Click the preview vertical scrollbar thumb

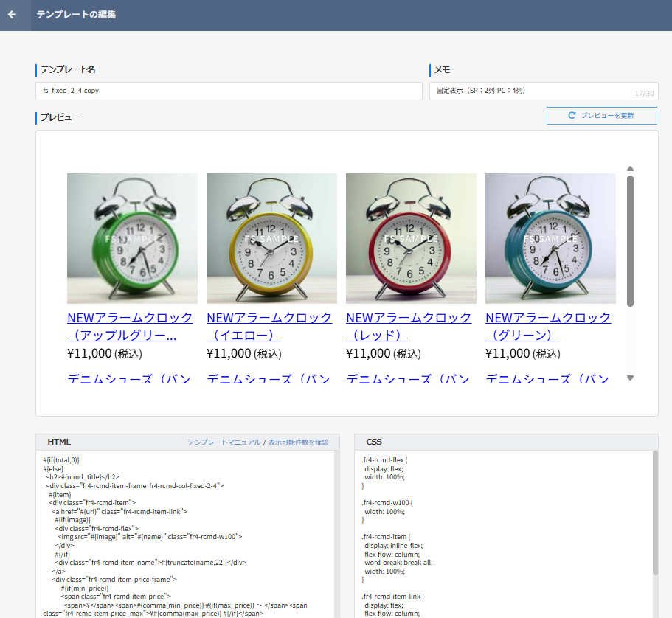point(630,240)
